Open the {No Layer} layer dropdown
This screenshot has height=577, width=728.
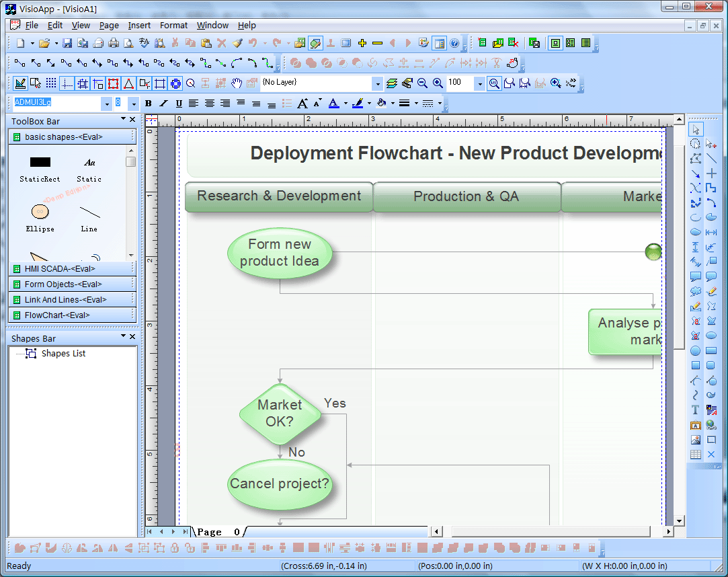378,83
